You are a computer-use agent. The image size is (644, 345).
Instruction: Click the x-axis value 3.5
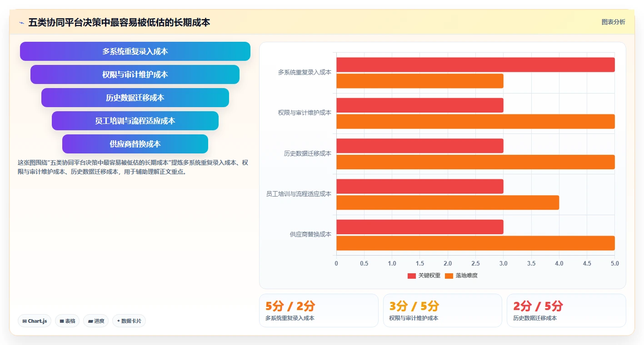[531, 263]
